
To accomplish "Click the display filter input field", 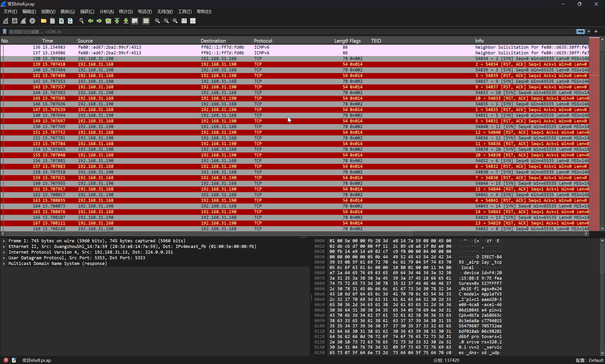I will click(x=292, y=32).
